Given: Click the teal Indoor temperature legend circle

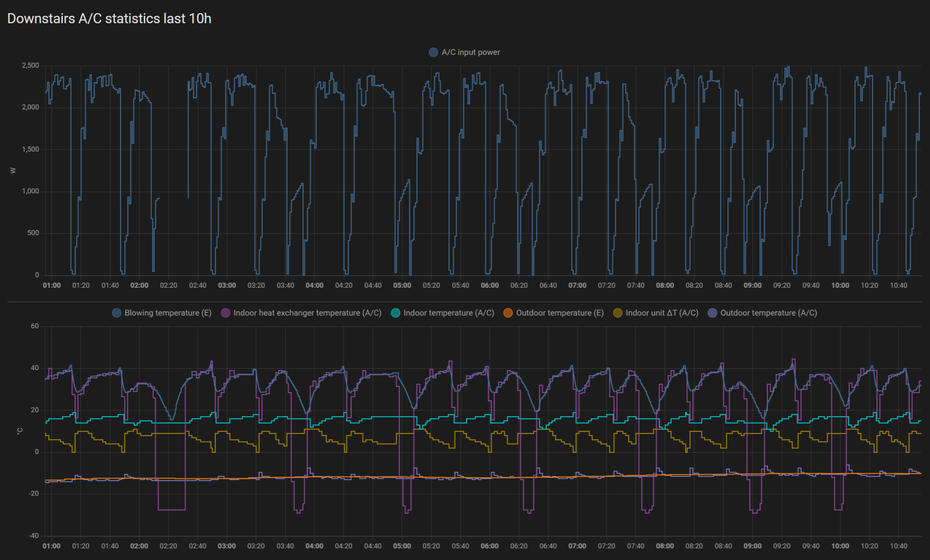Looking at the screenshot, I should coord(396,313).
